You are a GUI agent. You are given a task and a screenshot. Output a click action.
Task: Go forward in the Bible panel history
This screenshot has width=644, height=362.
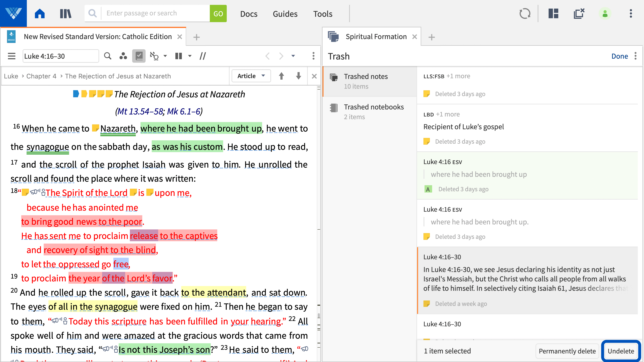click(x=281, y=56)
